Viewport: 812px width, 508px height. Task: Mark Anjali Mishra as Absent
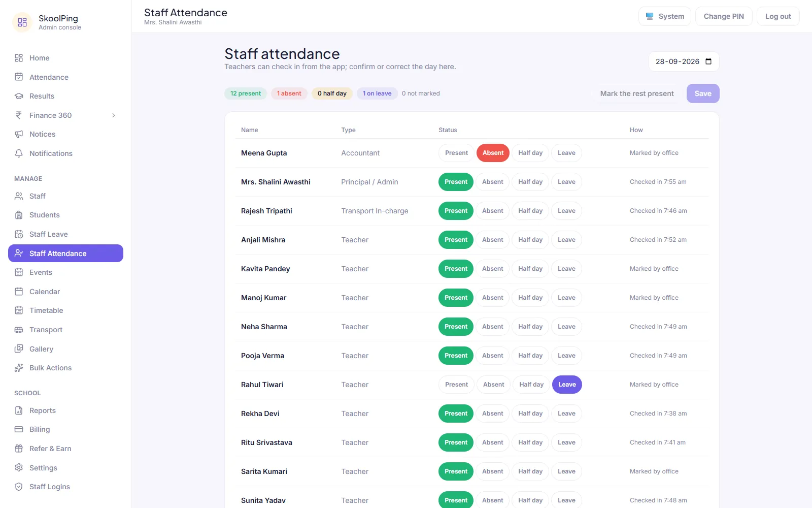click(493, 240)
